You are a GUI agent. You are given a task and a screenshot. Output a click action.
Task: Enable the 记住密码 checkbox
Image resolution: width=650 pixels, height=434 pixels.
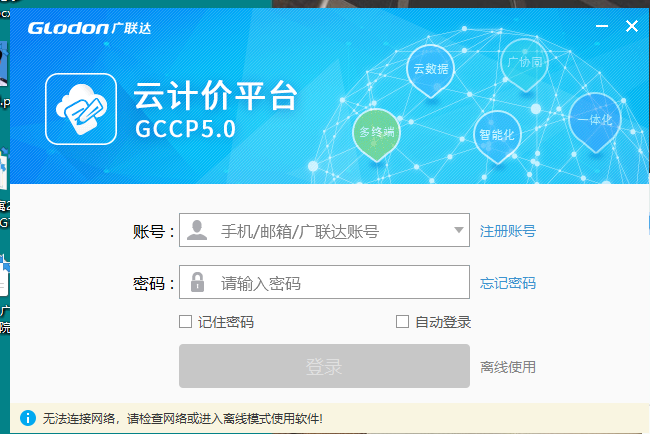coord(185,321)
